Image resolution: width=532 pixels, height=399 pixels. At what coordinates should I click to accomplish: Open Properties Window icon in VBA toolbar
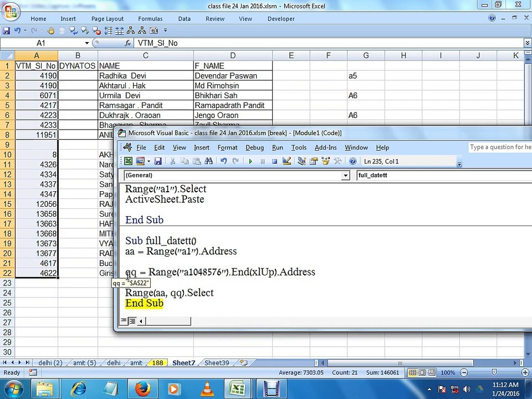pyautogui.click(x=314, y=161)
